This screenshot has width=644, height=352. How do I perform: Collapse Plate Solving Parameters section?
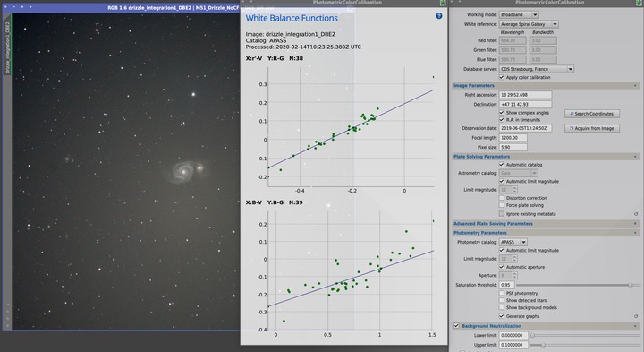click(x=635, y=157)
